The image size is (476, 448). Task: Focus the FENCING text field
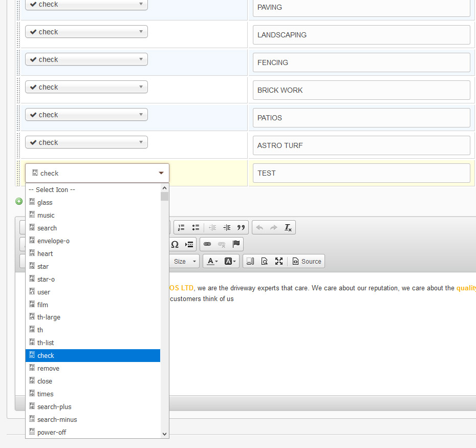click(361, 62)
